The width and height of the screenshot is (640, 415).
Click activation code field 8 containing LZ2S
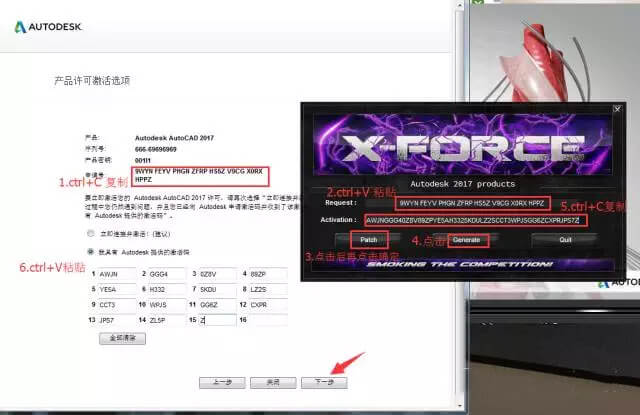268,289
